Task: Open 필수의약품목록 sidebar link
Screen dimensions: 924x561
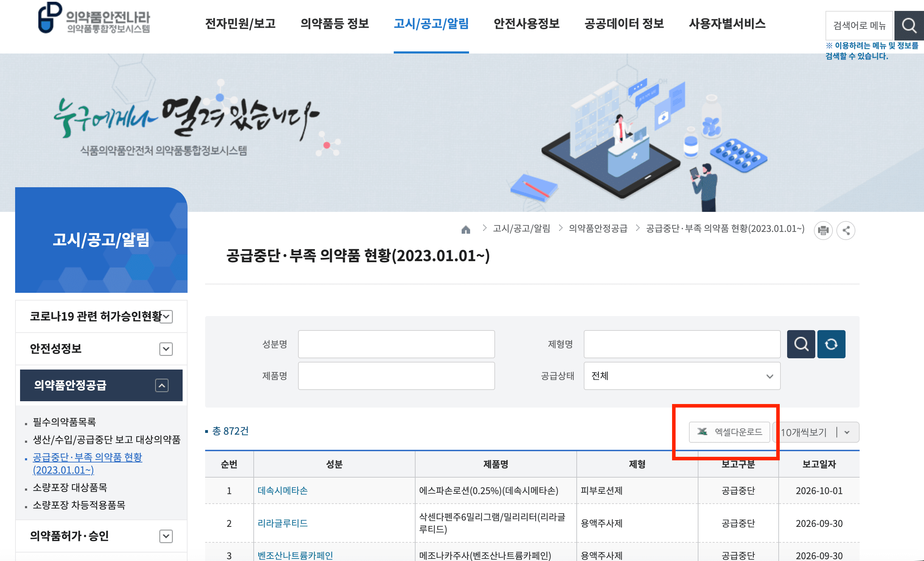Action: 64,422
